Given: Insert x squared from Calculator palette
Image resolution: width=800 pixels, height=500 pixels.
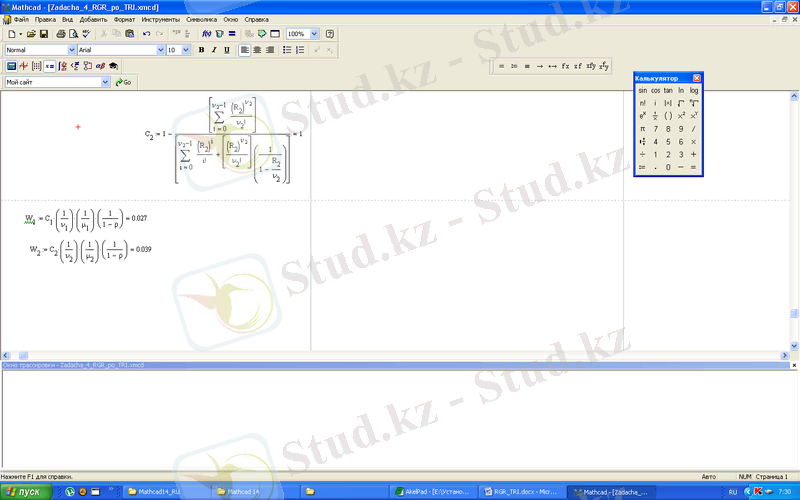Looking at the screenshot, I should point(681,116).
